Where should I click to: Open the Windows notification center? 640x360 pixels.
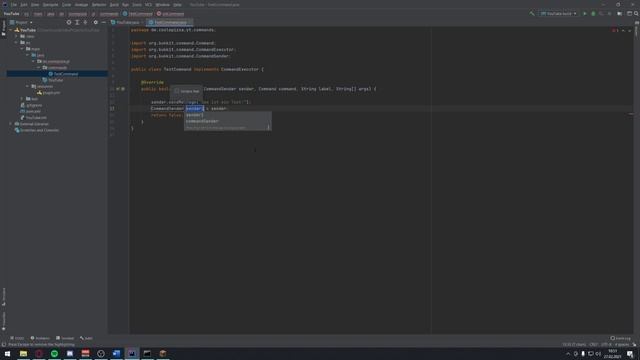pos(631,353)
